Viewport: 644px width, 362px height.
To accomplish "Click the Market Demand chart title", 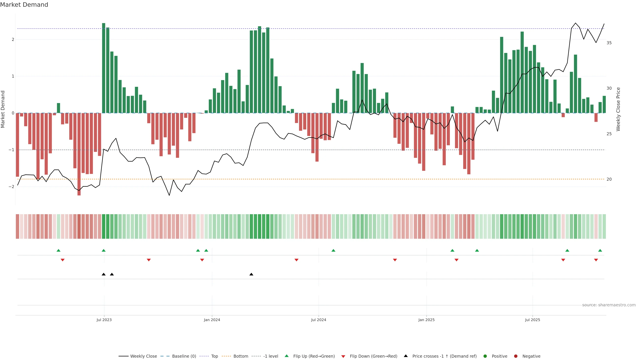I will coord(24,5).
